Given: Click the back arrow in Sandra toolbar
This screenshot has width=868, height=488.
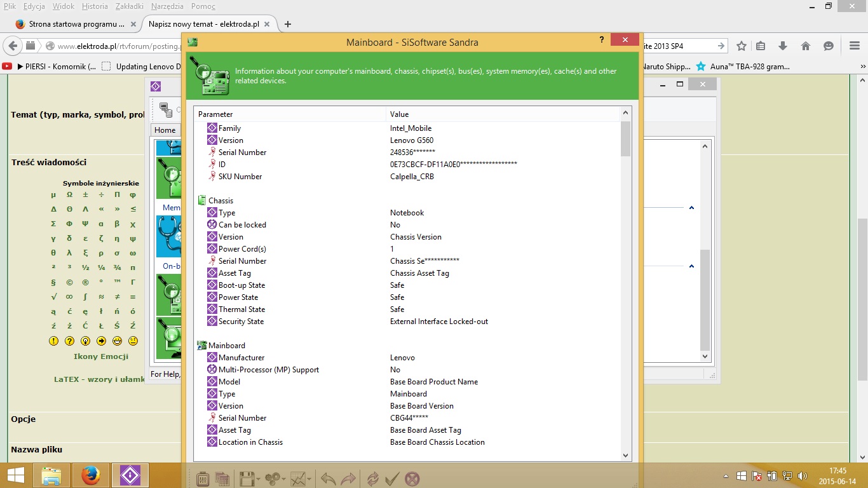Looking at the screenshot, I should click(328, 478).
